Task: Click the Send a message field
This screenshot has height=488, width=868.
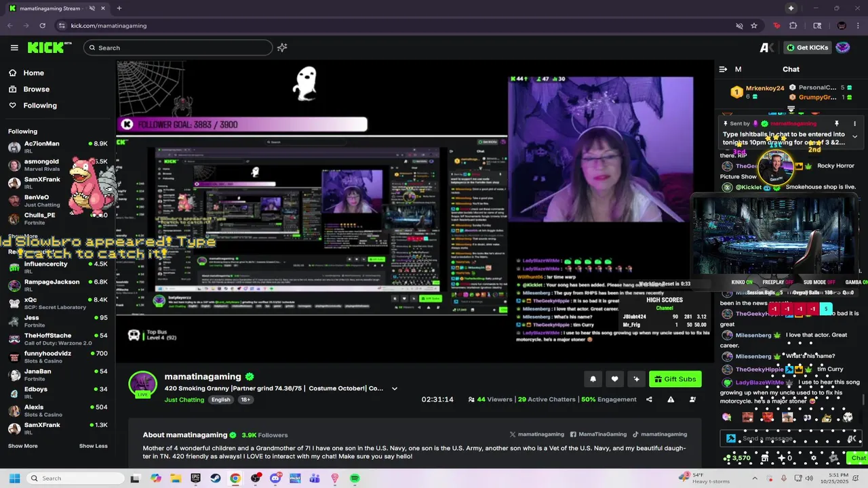Action: 791,439
